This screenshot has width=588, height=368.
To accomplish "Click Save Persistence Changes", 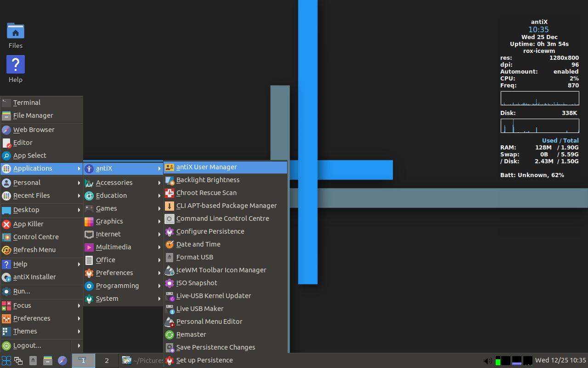I will point(226,347).
